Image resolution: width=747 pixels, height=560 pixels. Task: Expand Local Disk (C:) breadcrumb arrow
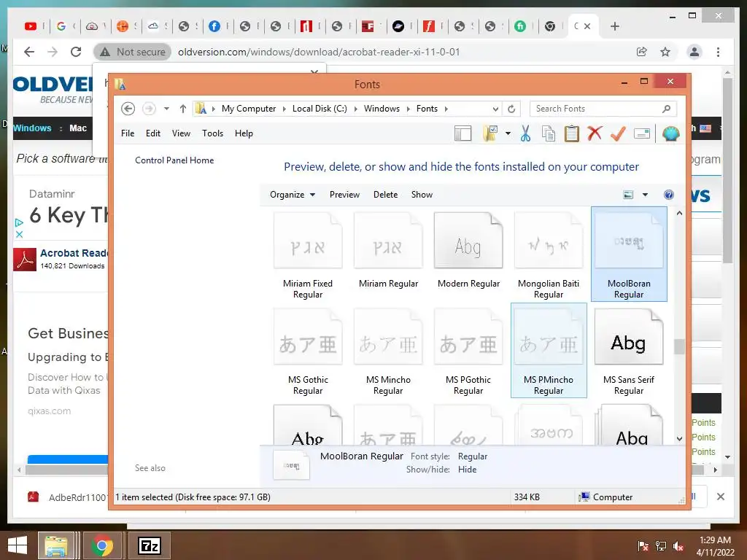point(355,109)
